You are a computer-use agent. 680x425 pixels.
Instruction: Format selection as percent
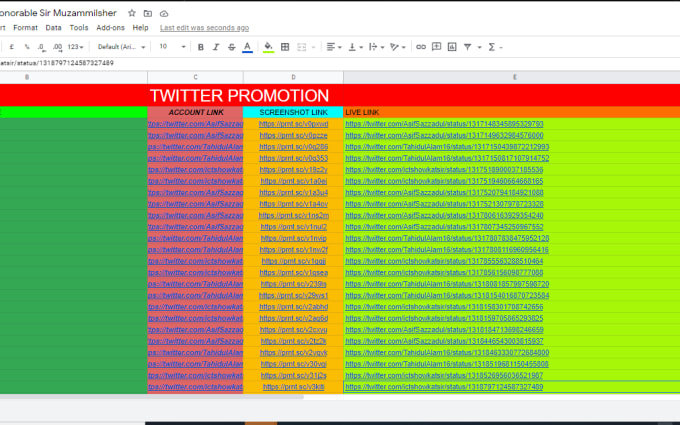(27, 47)
